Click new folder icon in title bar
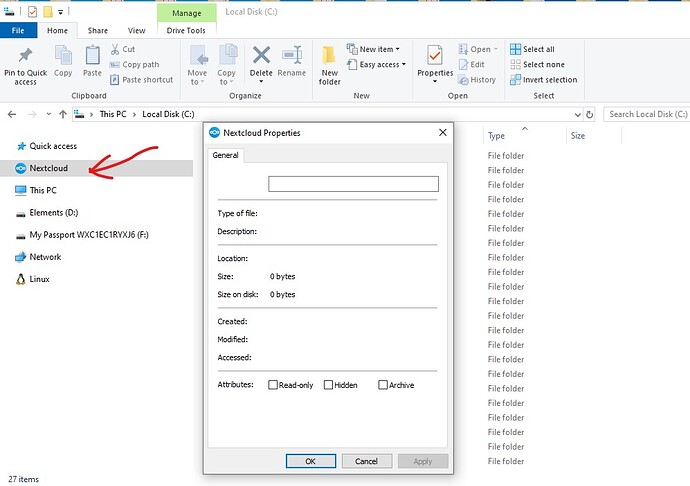Screen dimensions: 690x486 (48, 12)
